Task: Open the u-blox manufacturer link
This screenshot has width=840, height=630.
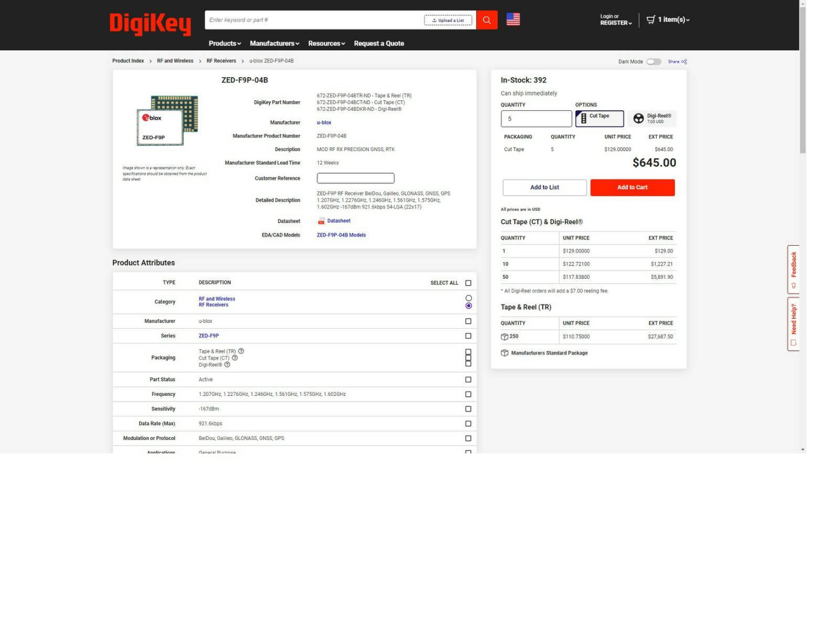Action: click(x=324, y=123)
